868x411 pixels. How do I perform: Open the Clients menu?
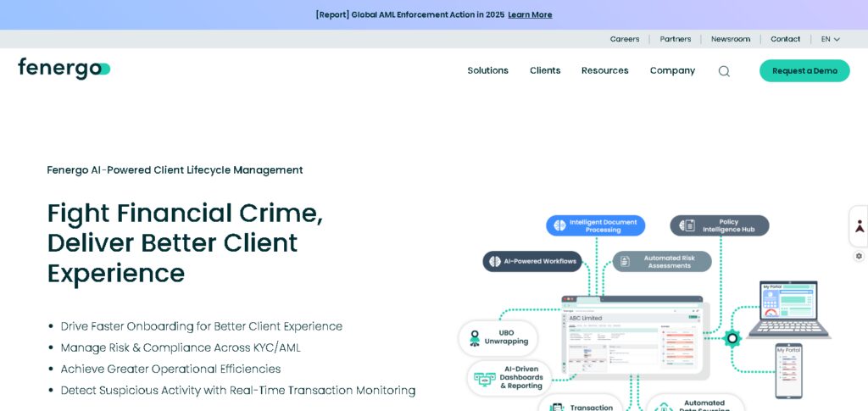tap(545, 71)
